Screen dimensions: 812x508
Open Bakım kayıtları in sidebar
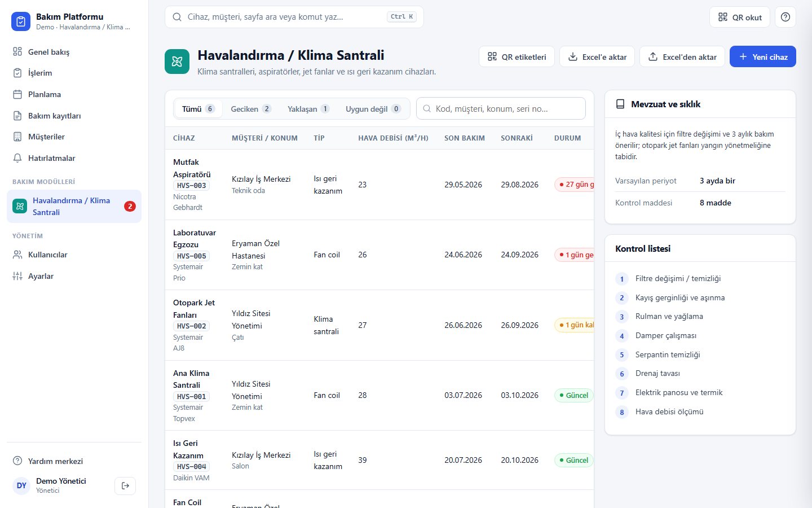point(74,116)
